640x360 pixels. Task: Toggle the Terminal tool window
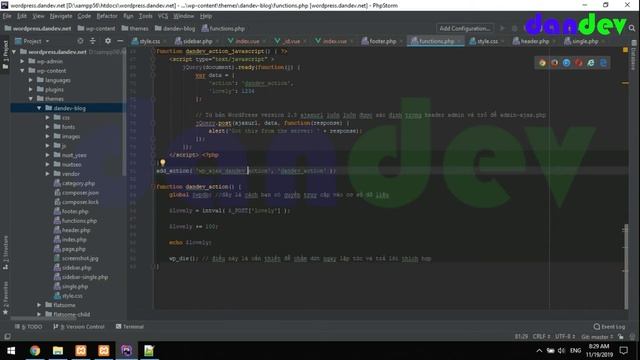[x=130, y=327]
